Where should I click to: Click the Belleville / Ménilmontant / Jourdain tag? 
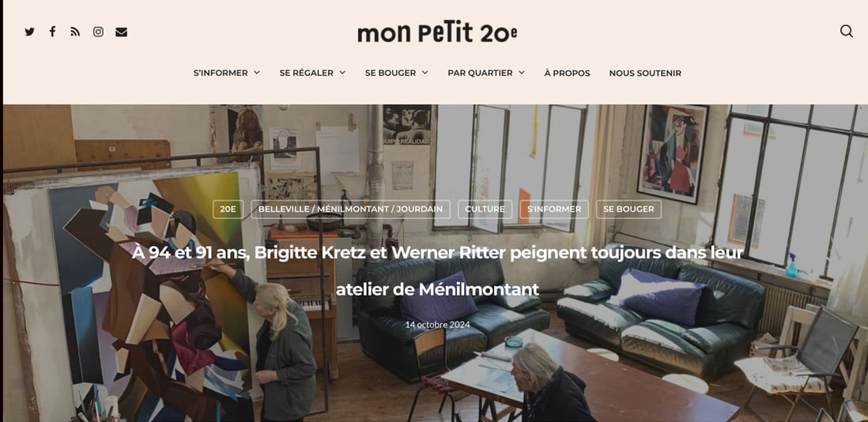pyautogui.click(x=350, y=209)
